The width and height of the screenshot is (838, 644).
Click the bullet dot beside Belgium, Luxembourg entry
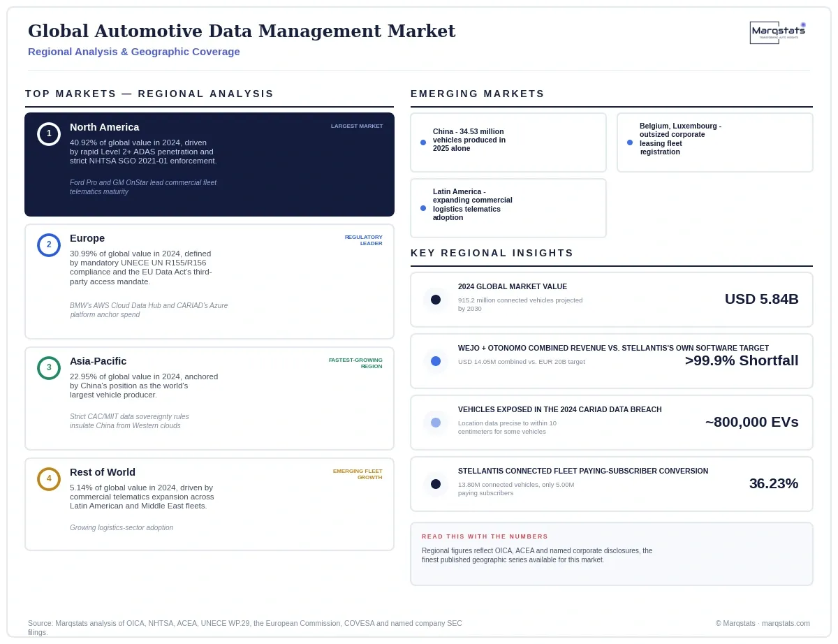pyautogui.click(x=630, y=142)
